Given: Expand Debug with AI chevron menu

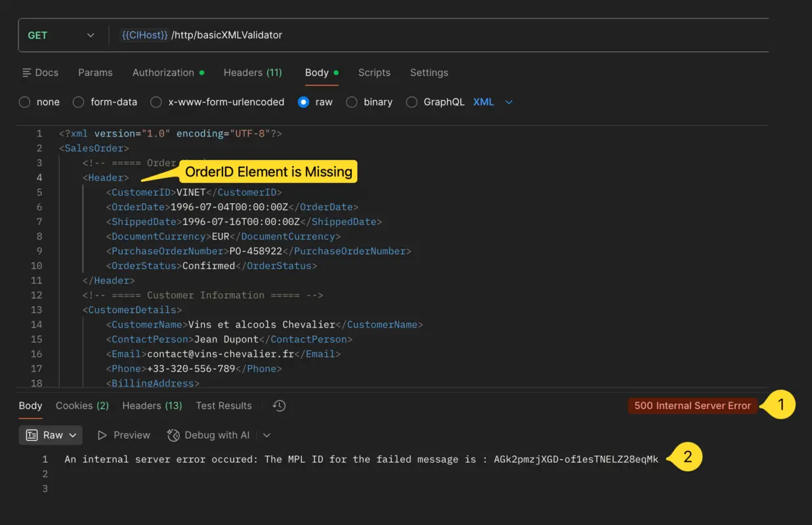Looking at the screenshot, I should 267,435.
